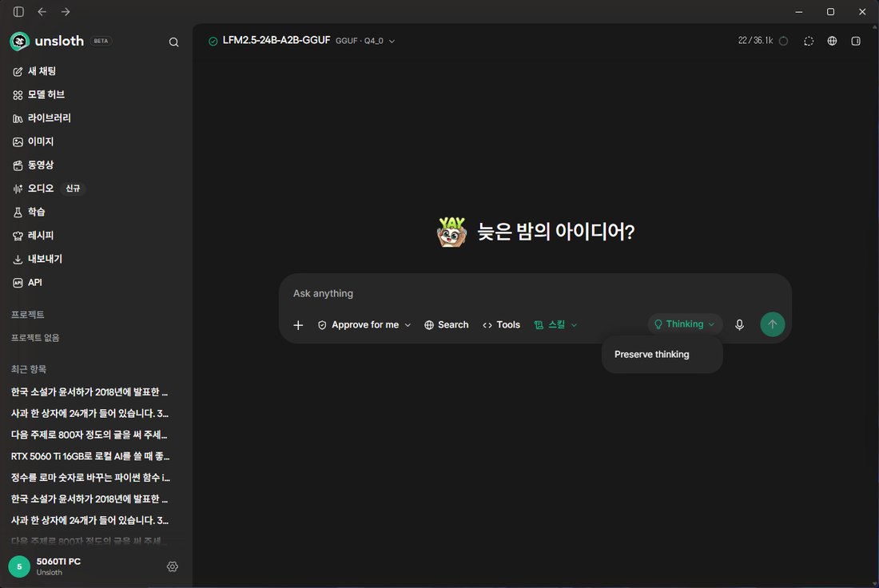Toggle the sidebar panel icon in title bar
This screenshot has height=588, width=879.
click(18, 12)
